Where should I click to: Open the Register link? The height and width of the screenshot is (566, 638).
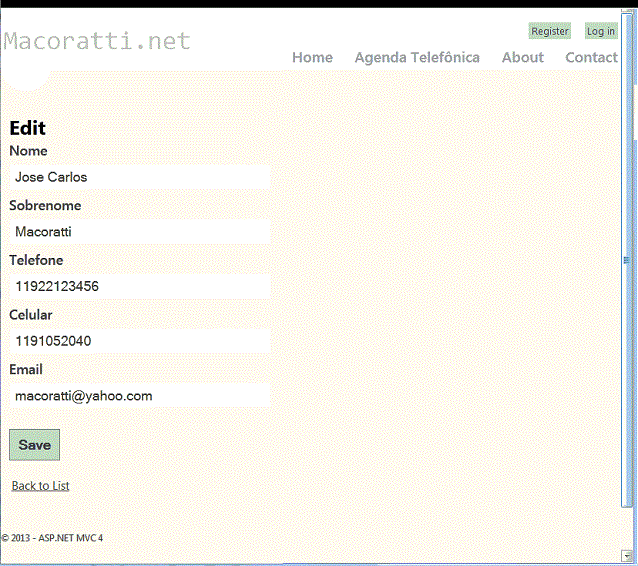(x=549, y=31)
